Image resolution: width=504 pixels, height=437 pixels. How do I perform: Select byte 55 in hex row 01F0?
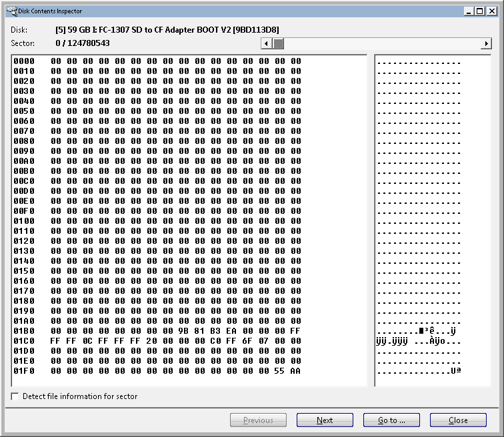point(279,370)
